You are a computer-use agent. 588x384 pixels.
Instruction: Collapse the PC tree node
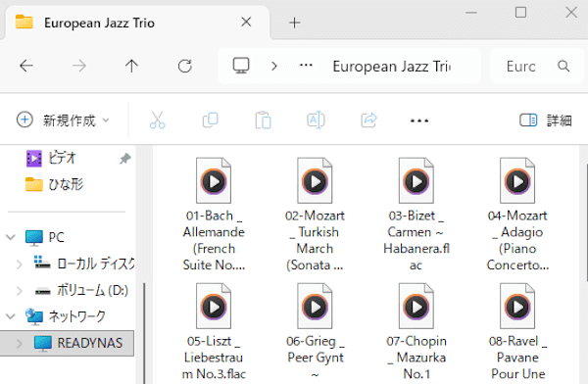point(11,237)
